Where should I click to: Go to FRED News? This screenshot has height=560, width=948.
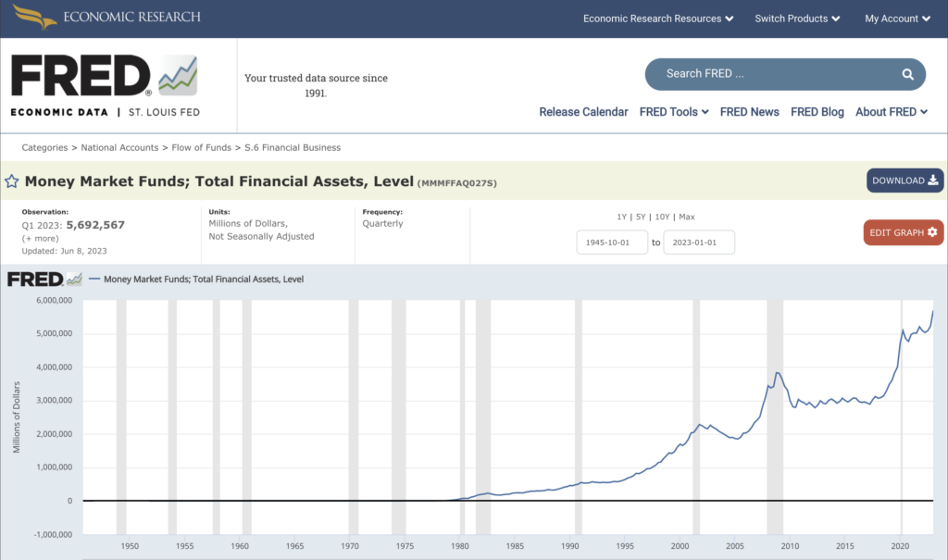pyautogui.click(x=750, y=112)
